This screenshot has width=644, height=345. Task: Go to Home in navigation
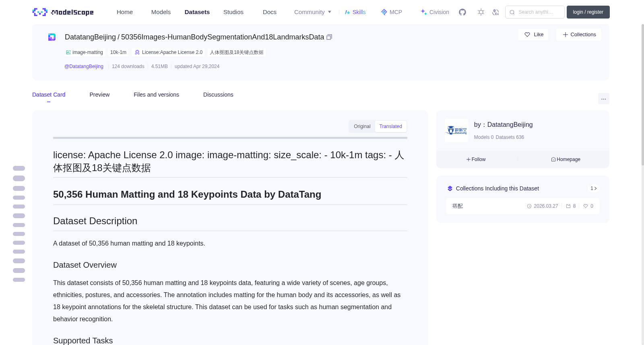125,12
